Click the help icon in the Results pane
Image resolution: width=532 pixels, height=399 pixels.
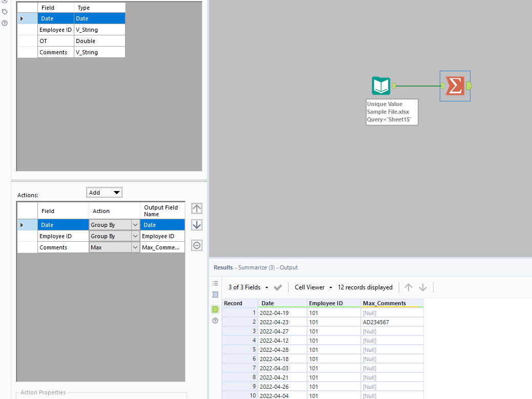click(x=215, y=320)
